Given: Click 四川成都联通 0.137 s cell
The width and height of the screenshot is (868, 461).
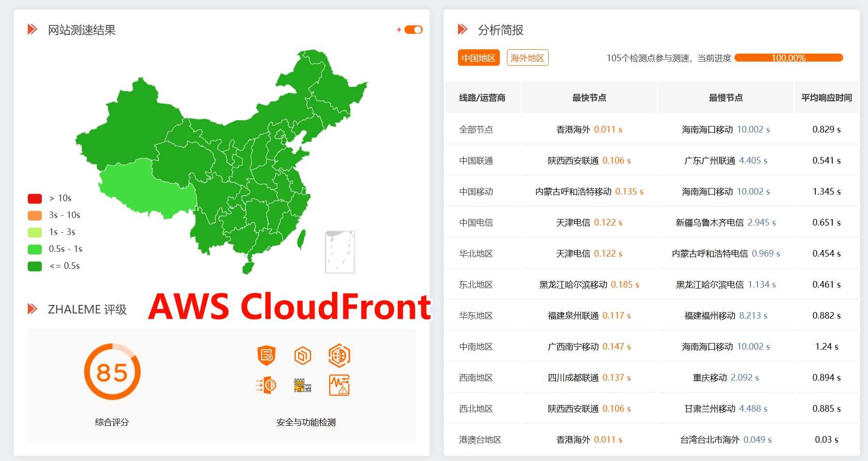Looking at the screenshot, I should [589, 377].
